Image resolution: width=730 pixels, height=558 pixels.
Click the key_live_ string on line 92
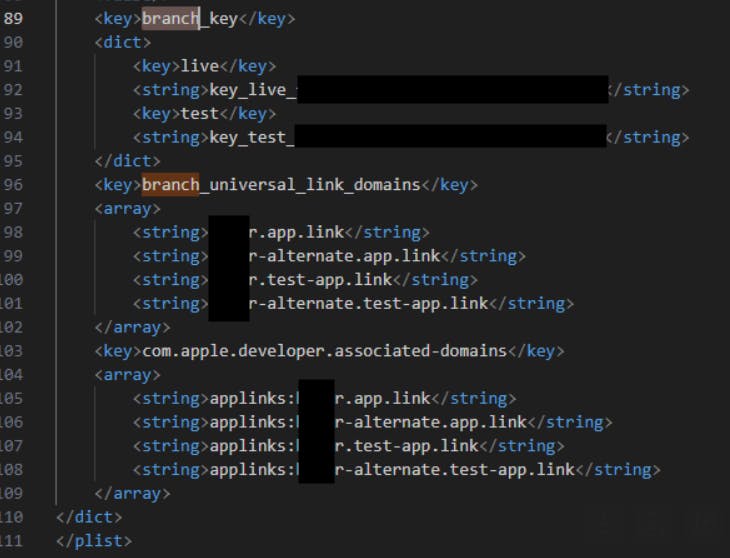[252, 90]
